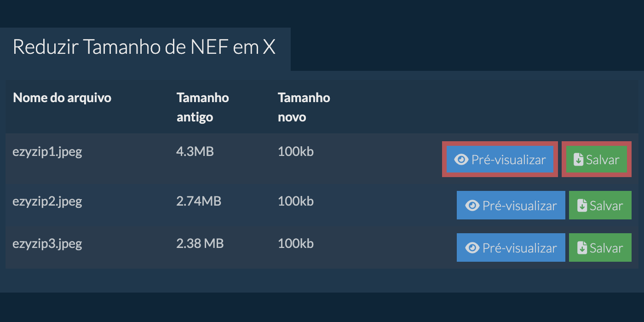Select the ezyzip1.jpeg filename
The image size is (644, 322).
tap(47, 151)
